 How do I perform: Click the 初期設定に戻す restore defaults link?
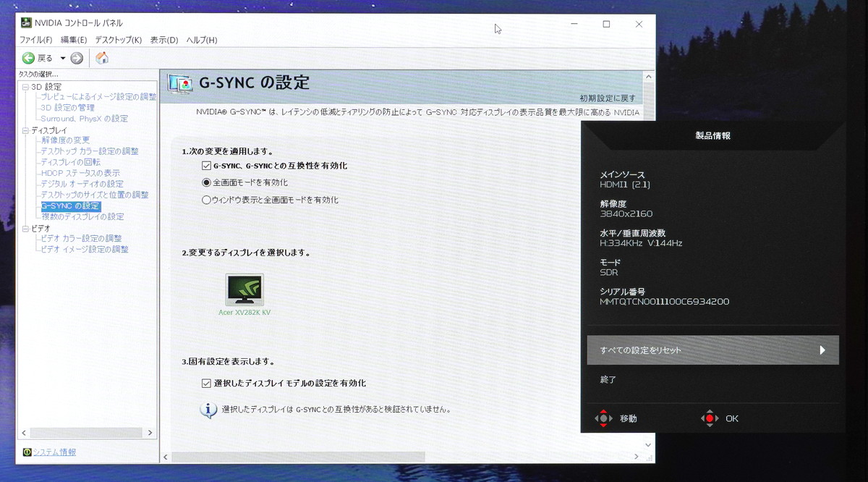(607, 98)
